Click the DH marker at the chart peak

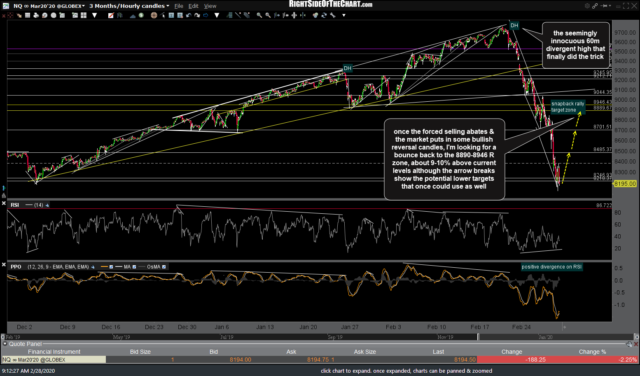pyautogui.click(x=514, y=25)
